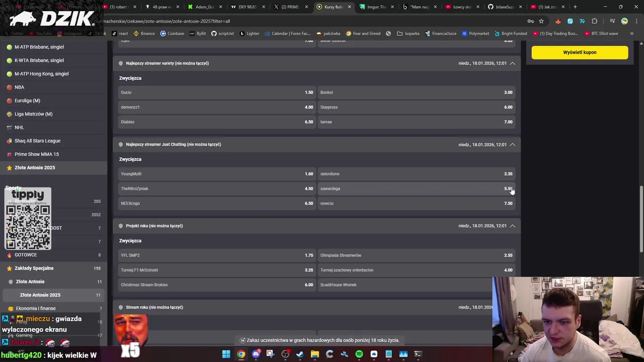Bet on Olimpiada Streamerów at 2.55

click(x=416, y=255)
